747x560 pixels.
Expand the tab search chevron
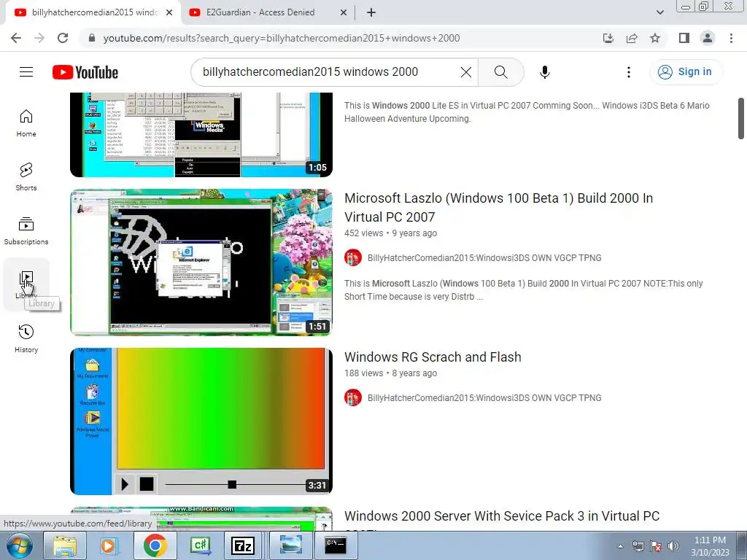(659, 12)
